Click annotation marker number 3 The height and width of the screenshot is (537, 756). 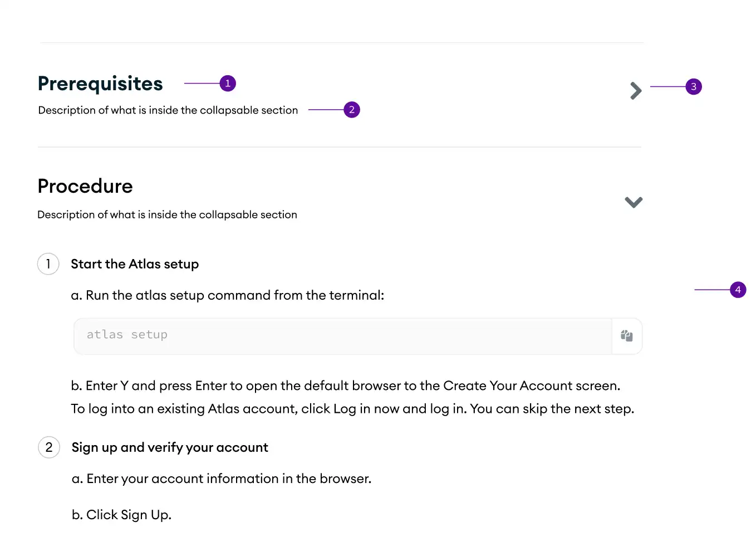pos(694,86)
